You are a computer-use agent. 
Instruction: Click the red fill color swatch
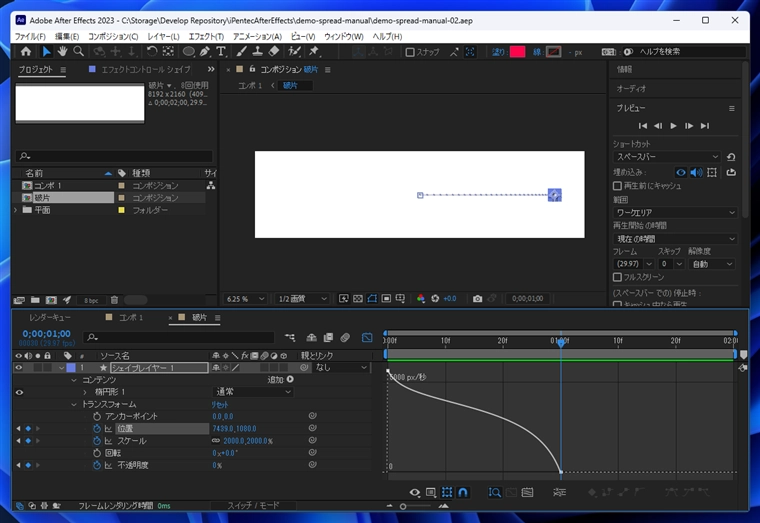517,52
